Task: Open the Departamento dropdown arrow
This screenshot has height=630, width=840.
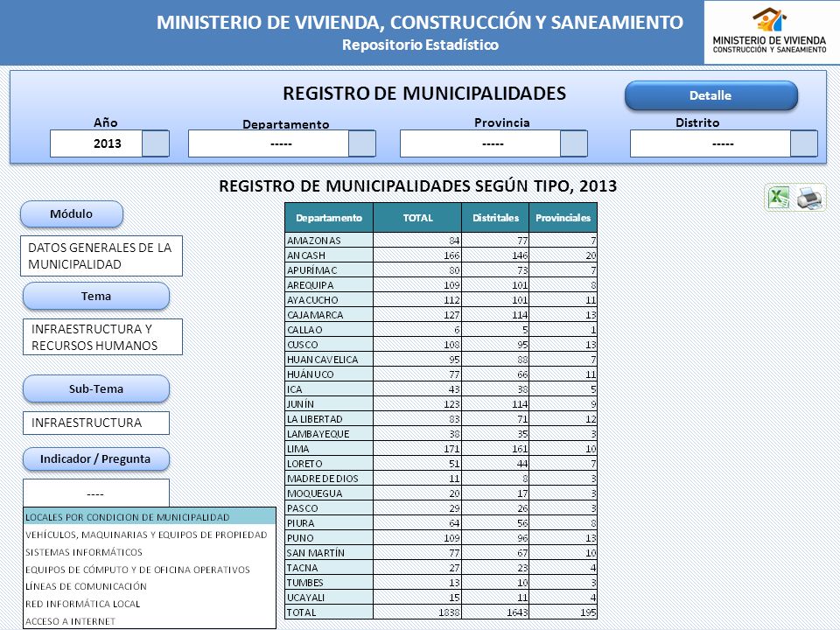Action: click(x=362, y=143)
